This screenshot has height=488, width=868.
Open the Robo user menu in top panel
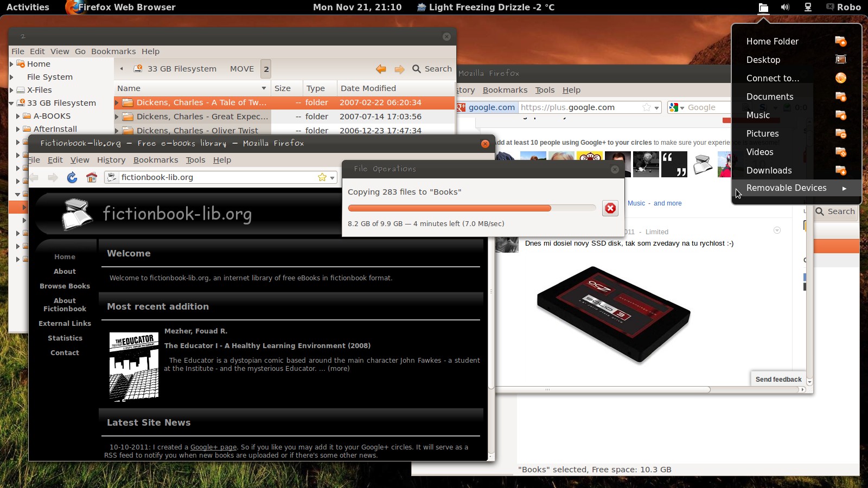pos(844,7)
